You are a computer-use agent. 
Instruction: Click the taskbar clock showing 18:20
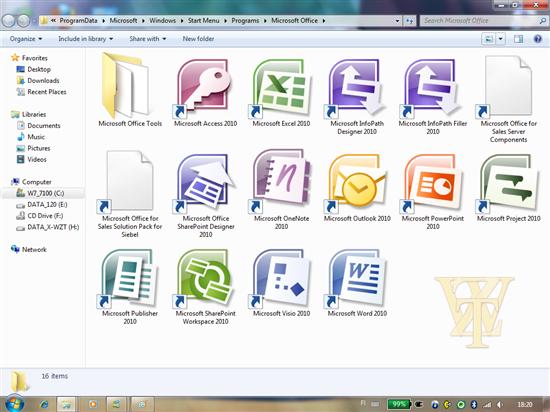pyautogui.click(x=524, y=404)
